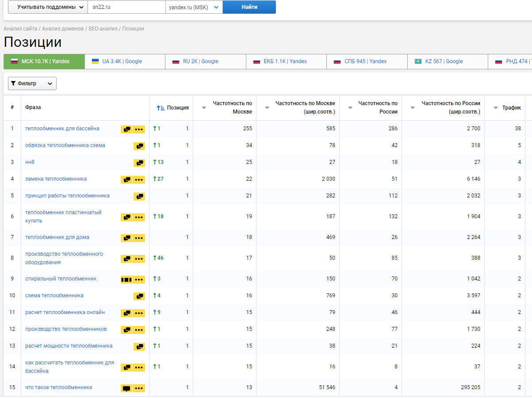Open chat icon for замена теплообменника
Viewport: 532px width, 398px height.
(x=127, y=180)
